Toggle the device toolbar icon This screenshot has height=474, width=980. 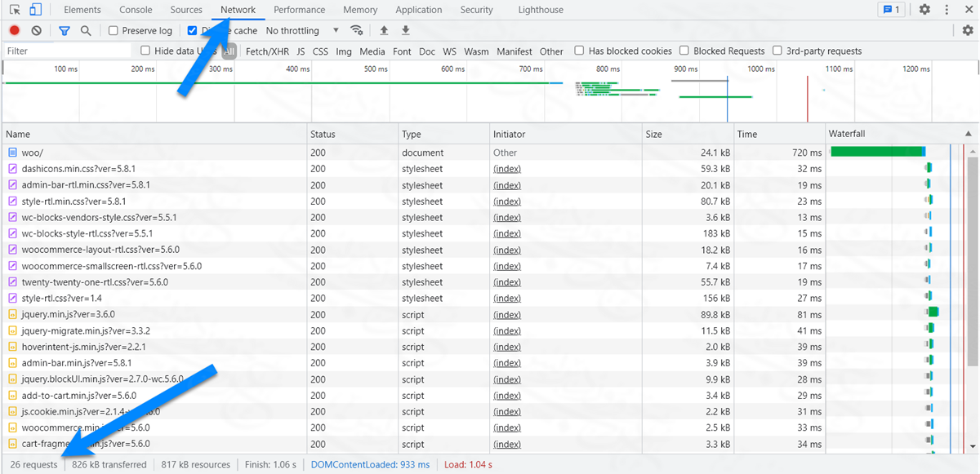[x=35, y=10]
